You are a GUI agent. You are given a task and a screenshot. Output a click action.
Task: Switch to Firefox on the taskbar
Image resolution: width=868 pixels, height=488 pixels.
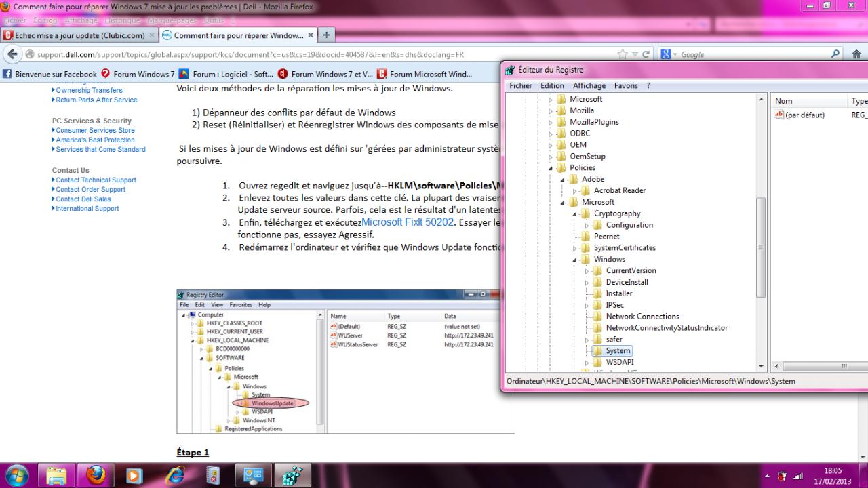96,475
